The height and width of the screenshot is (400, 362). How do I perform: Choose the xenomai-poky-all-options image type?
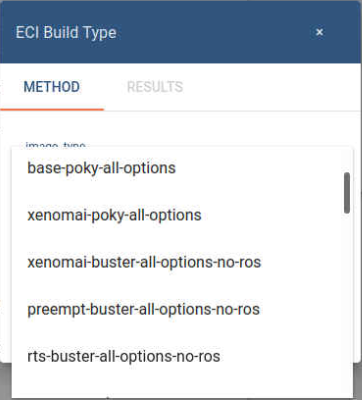(x=182, y=215)
